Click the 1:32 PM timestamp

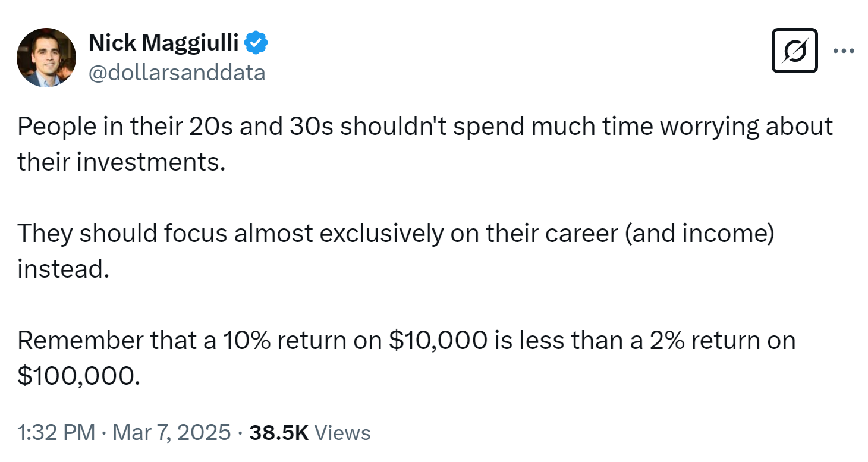tap(56, 432)
